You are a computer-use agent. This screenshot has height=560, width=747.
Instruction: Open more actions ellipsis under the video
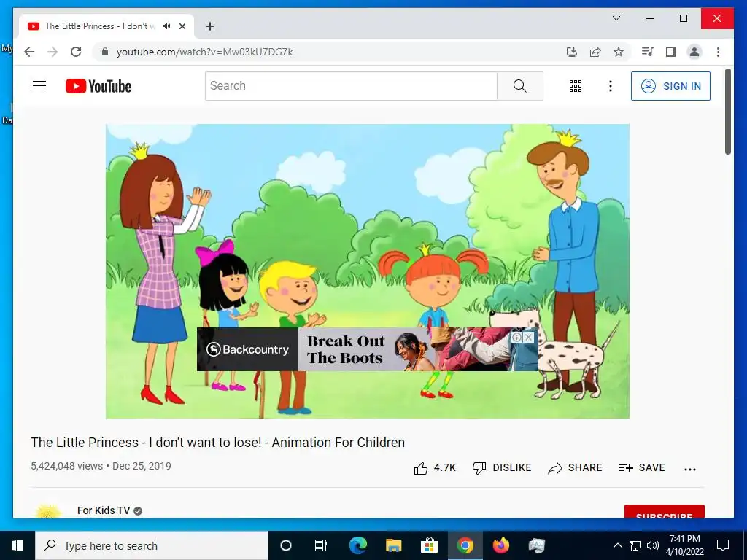coord(690,469)
